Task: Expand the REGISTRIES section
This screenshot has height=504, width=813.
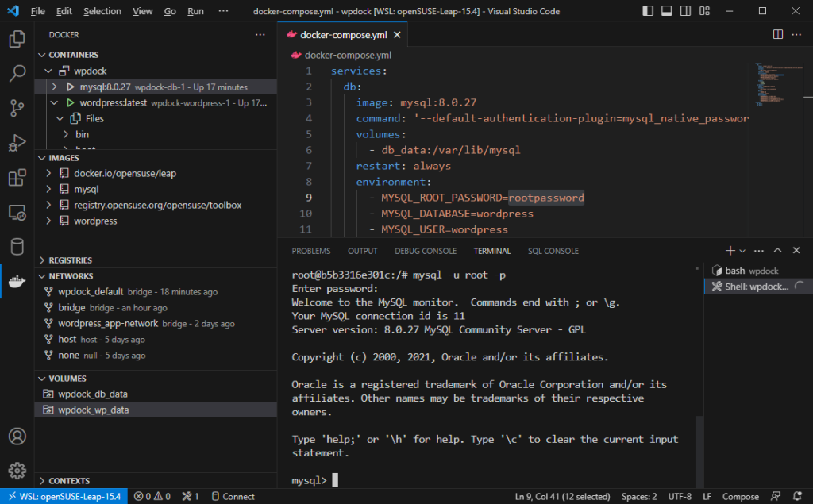Action: (x=42, y=260)
